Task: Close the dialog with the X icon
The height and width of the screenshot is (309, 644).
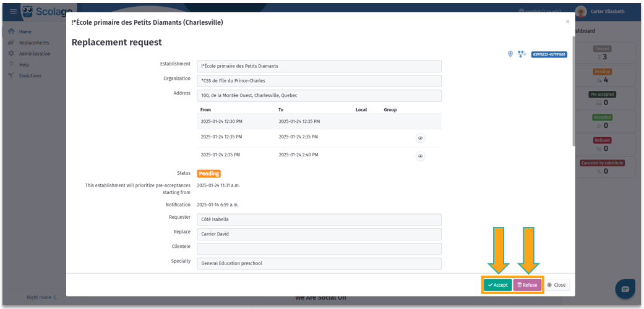Action: pyautogui.click(x=568, y=22)
